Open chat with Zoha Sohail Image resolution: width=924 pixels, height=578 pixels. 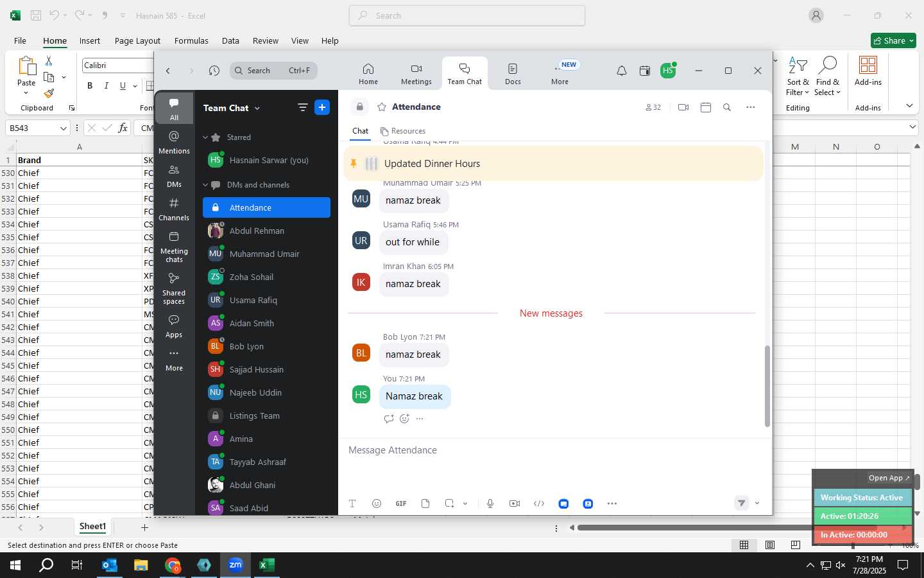[266, 277]
